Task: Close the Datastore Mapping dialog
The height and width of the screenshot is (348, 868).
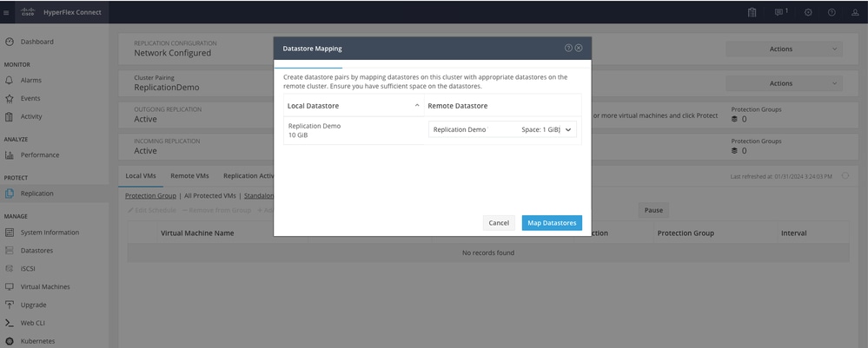Action: click(x=579, y=48)
